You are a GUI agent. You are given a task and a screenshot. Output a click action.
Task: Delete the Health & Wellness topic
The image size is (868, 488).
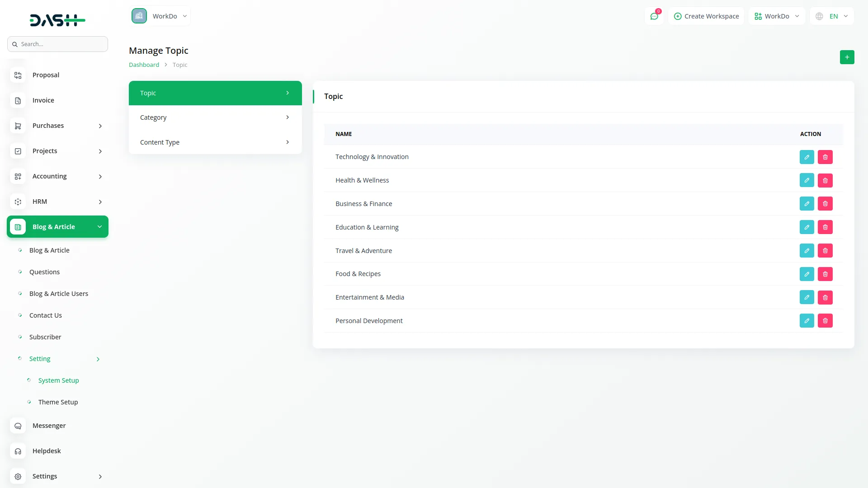point(825,180)
